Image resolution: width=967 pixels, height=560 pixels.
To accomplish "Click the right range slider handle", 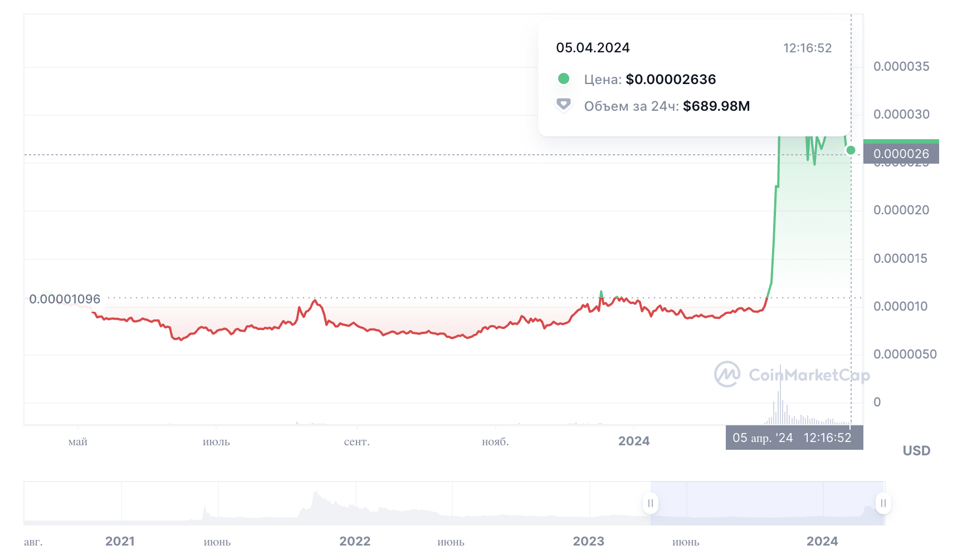I will tap(883, 503).
